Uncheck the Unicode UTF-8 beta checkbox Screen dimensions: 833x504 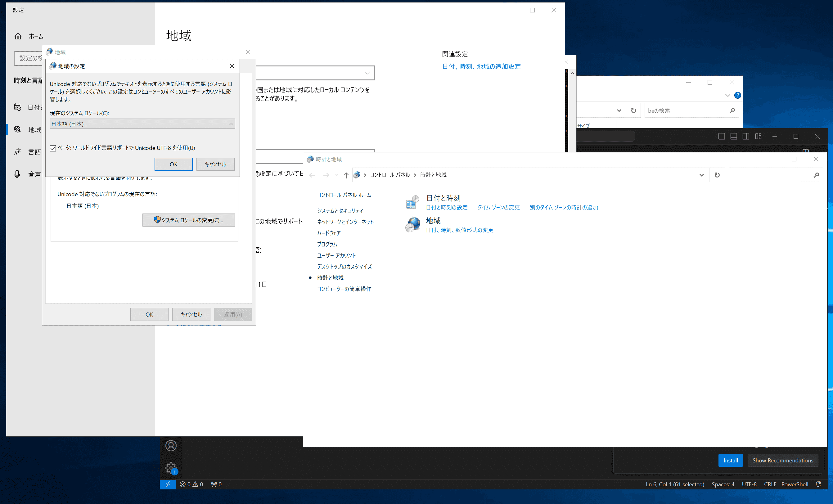pos(53,148)
